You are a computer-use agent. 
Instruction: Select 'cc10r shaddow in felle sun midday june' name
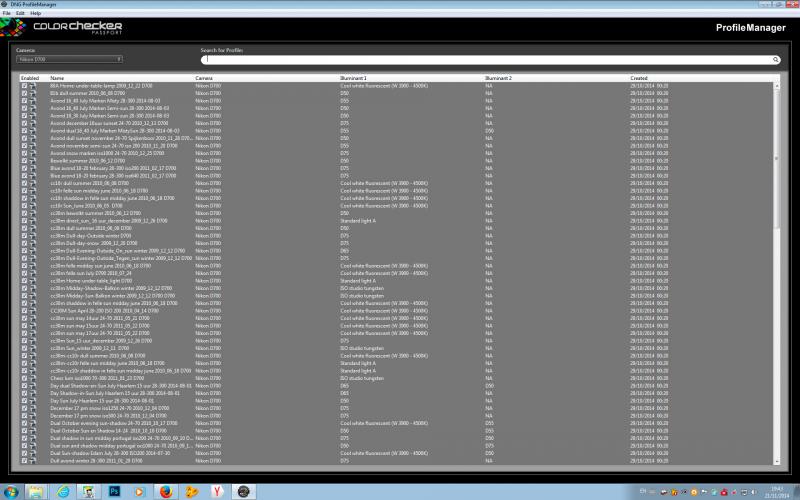[112, 198]
